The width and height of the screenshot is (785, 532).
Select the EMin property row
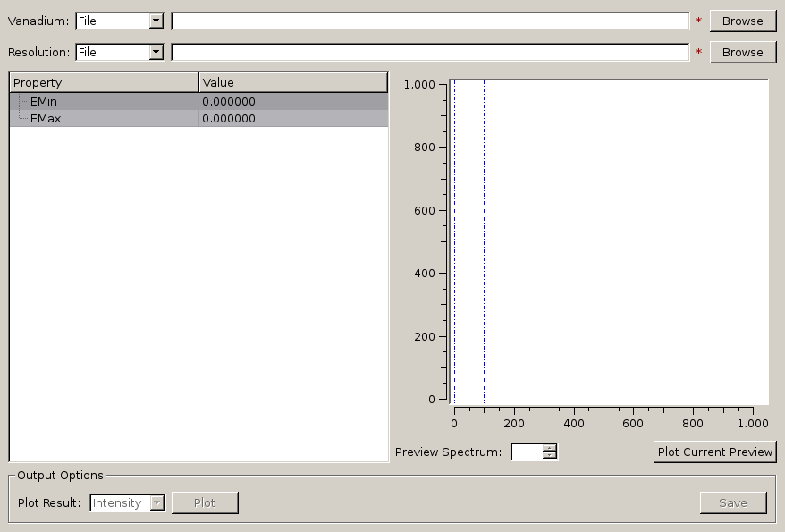pyautogui.click(x=45, y=101)
